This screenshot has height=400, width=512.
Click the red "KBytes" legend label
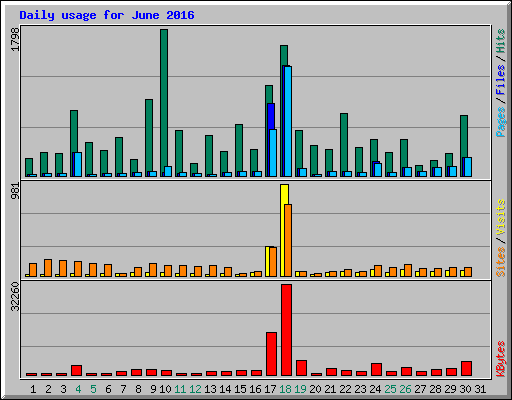click(501, 359)
